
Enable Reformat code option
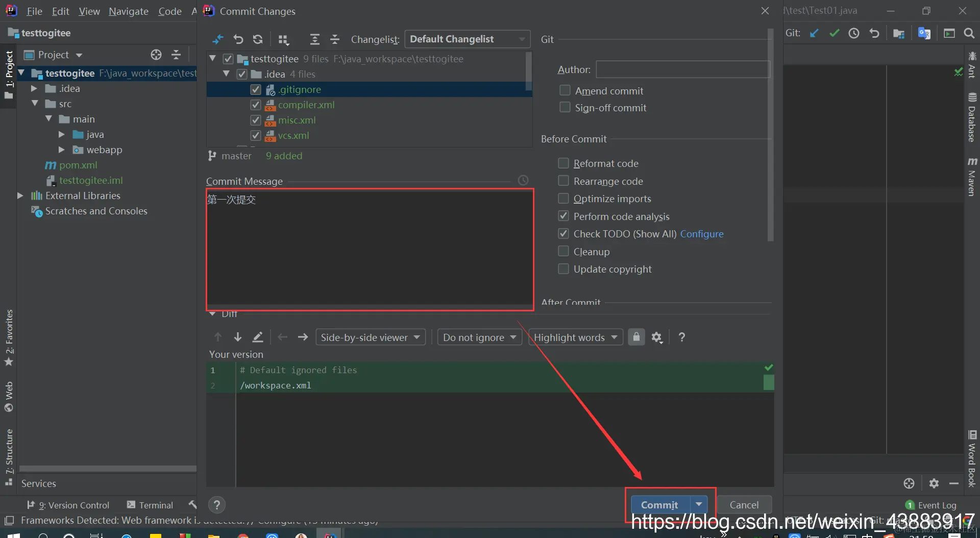[x=563, y=163]
